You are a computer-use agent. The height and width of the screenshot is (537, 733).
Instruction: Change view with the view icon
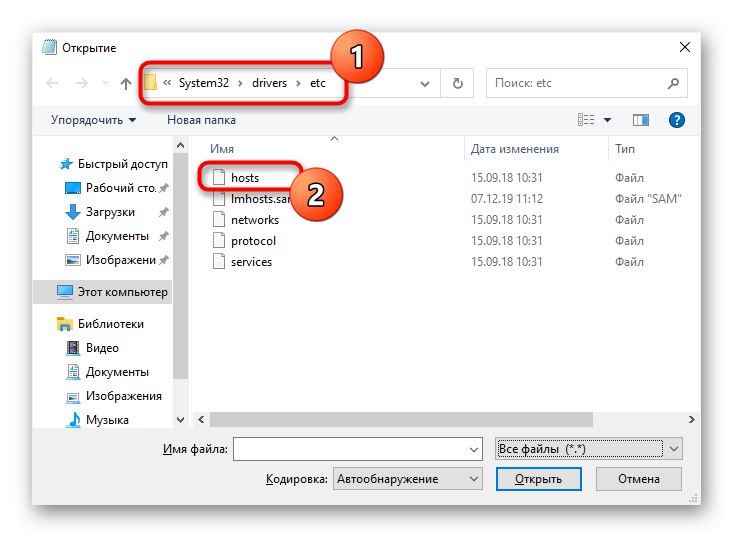pyautogui.click(x=586, y=120)
